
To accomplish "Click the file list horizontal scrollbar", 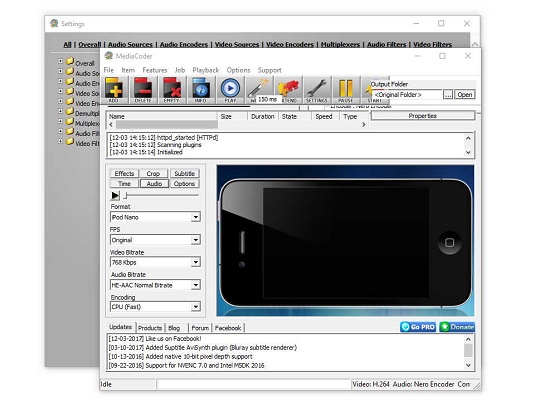I will 237,125.
